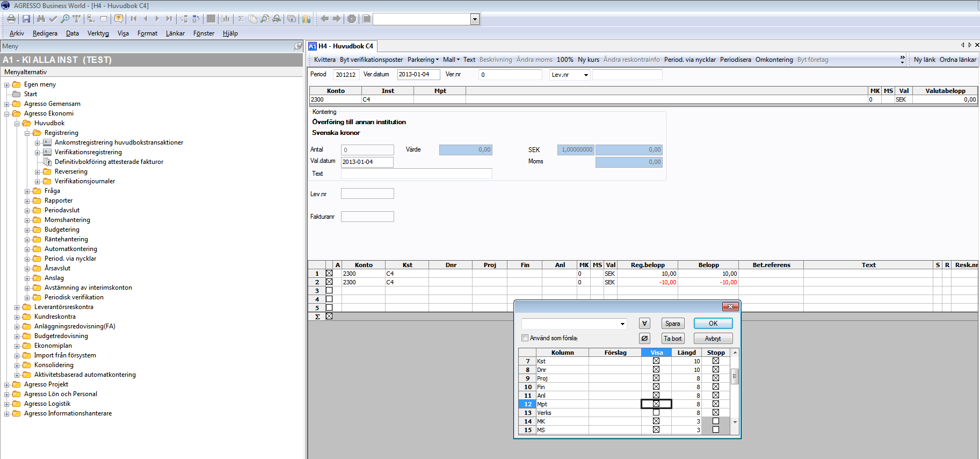Open the Lev.nr dropdown in header
Viewport: 980px width, 459px height.
point(586,75)
